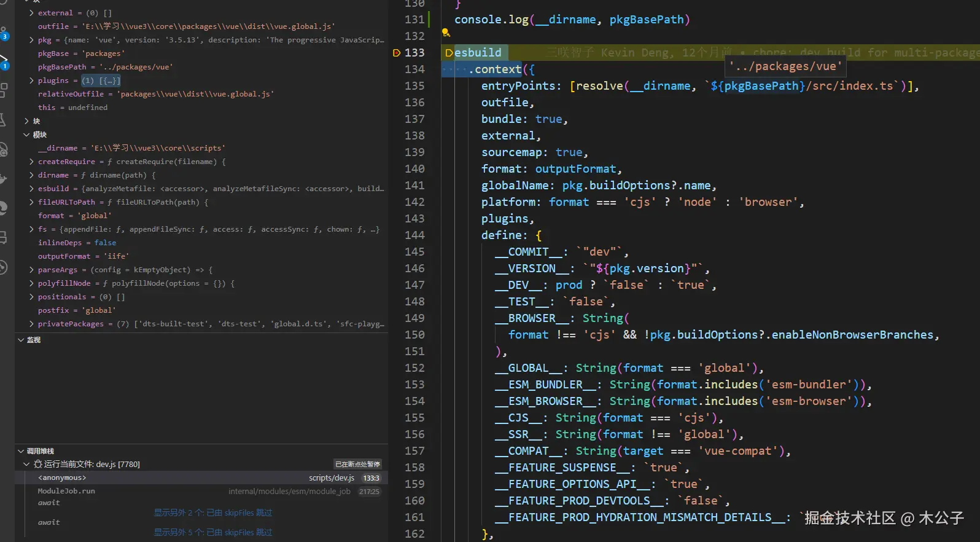Open the Extensions view in the activity bar
This screenshot has height=542, width=980.
[x=4, y=90]
